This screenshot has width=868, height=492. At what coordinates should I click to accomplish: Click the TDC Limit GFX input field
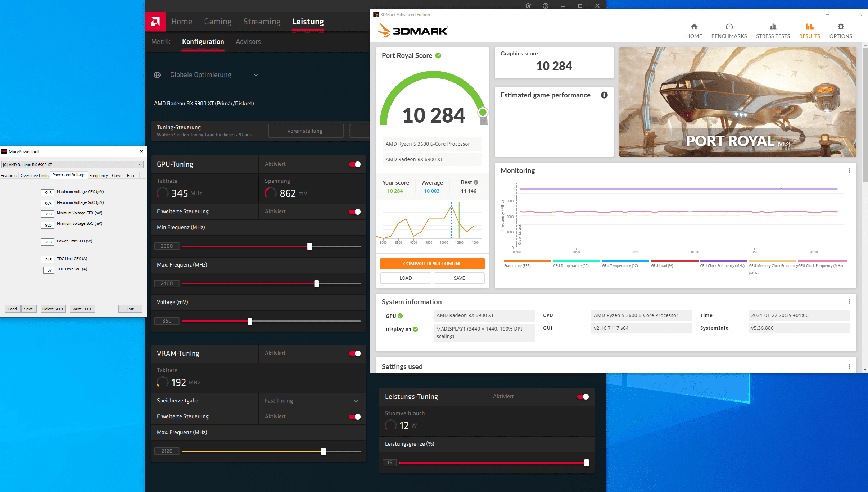click(x=48, y=260)
